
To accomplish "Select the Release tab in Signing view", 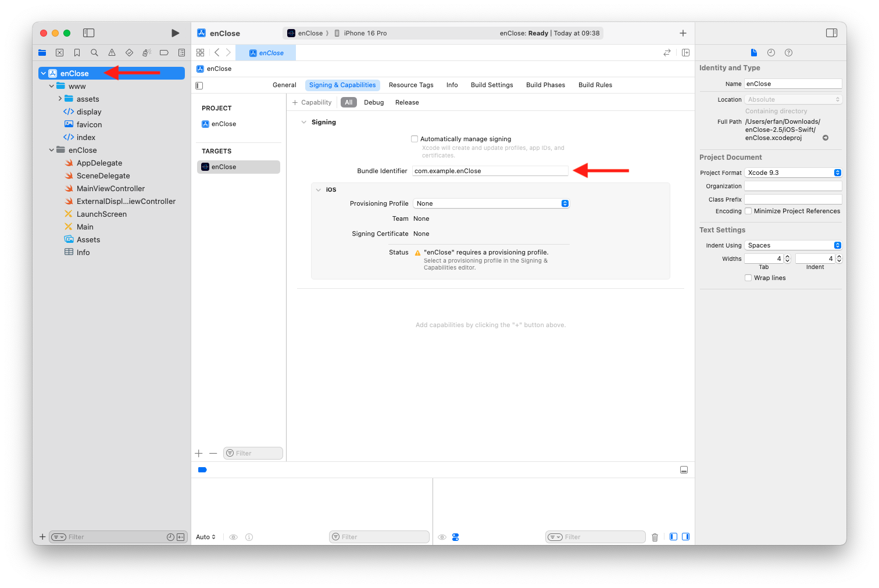I will 406,102.
